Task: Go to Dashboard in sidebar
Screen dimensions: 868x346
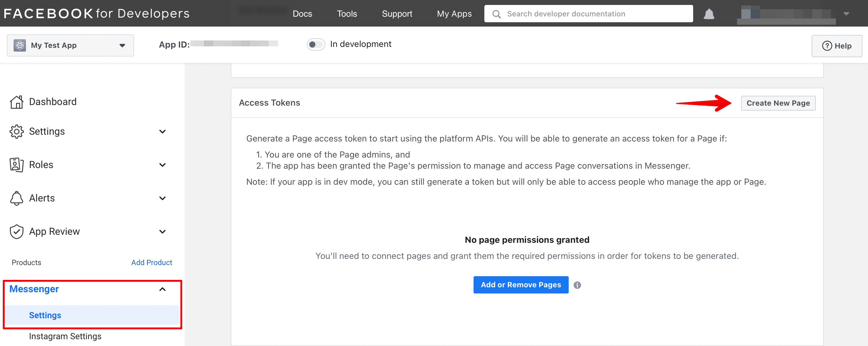Action: click(53, 102)
